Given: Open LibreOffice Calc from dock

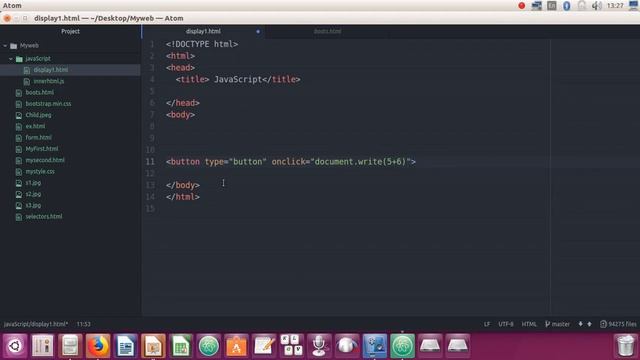Looking at the screenshot, I should tap(181, 346).
